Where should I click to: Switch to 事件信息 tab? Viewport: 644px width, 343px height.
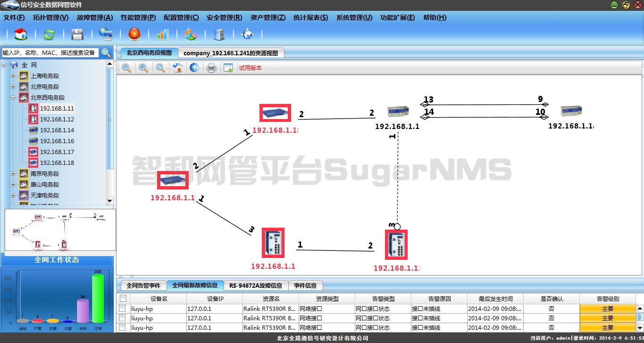[305, 285]
